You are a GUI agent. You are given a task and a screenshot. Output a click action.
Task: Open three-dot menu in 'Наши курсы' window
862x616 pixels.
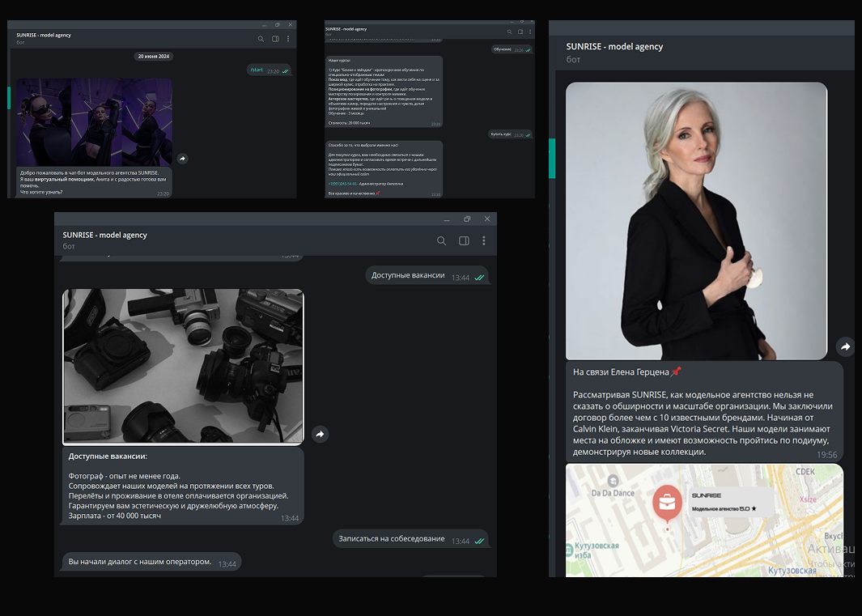[530, 32]
